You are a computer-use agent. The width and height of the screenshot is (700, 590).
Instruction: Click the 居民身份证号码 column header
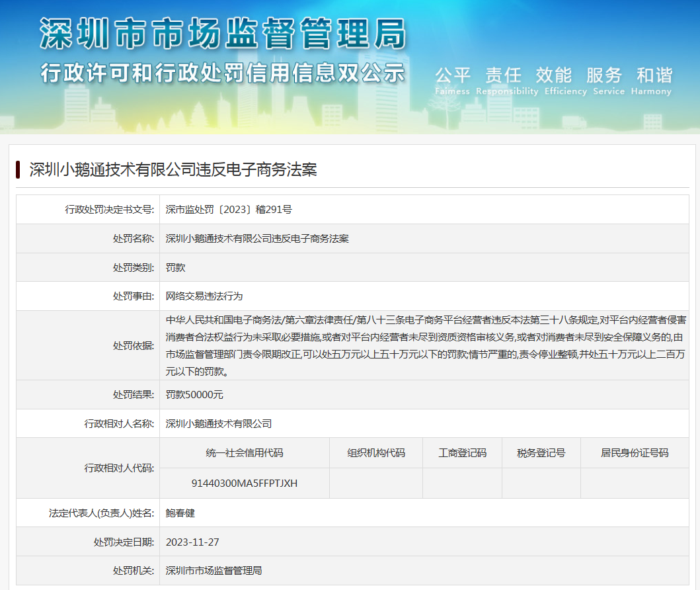point(634,453)
